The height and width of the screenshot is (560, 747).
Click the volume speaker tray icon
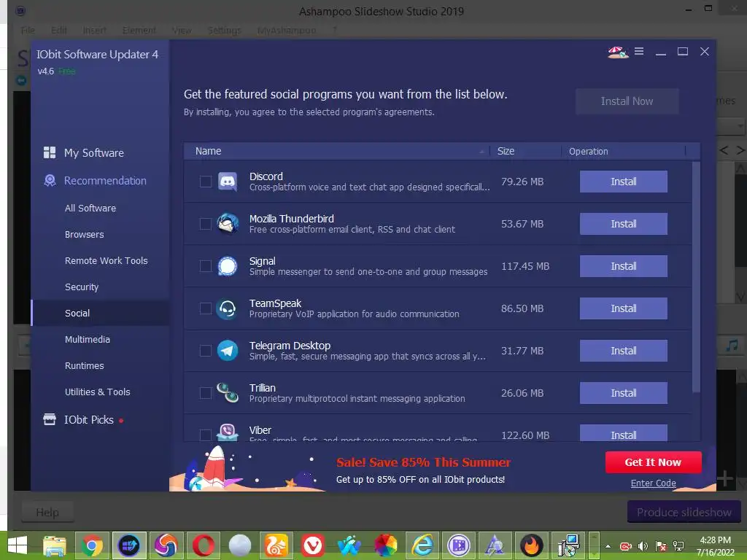click(x=643, y=546)
